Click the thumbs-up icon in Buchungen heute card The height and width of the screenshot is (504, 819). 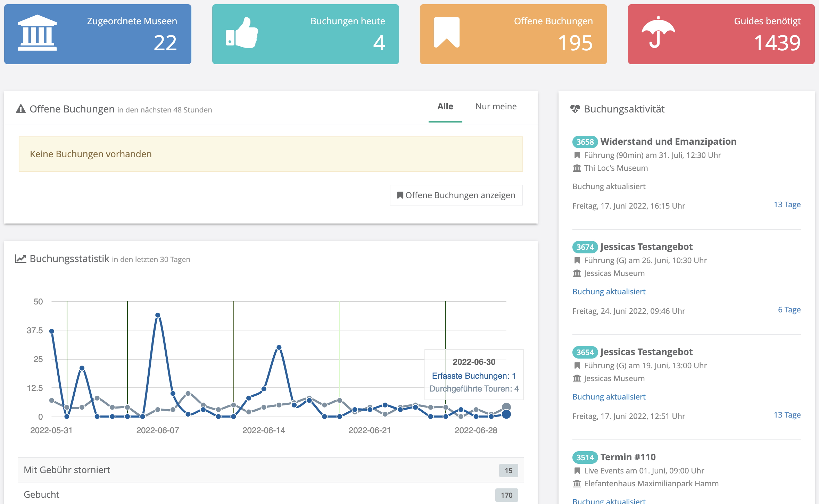pyautogui.click(x=242, y=33)
